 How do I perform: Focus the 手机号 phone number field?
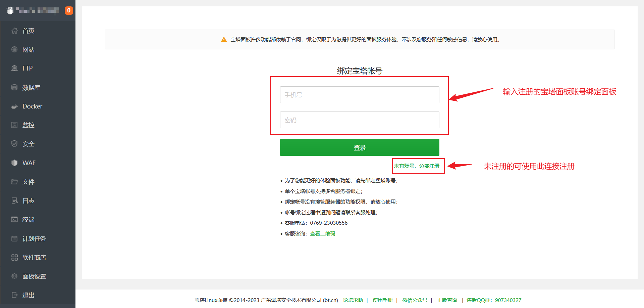360,95
